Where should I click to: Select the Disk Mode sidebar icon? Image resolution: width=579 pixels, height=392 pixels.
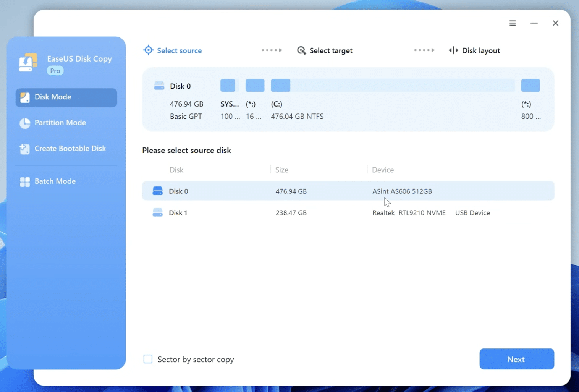point(25,97)
